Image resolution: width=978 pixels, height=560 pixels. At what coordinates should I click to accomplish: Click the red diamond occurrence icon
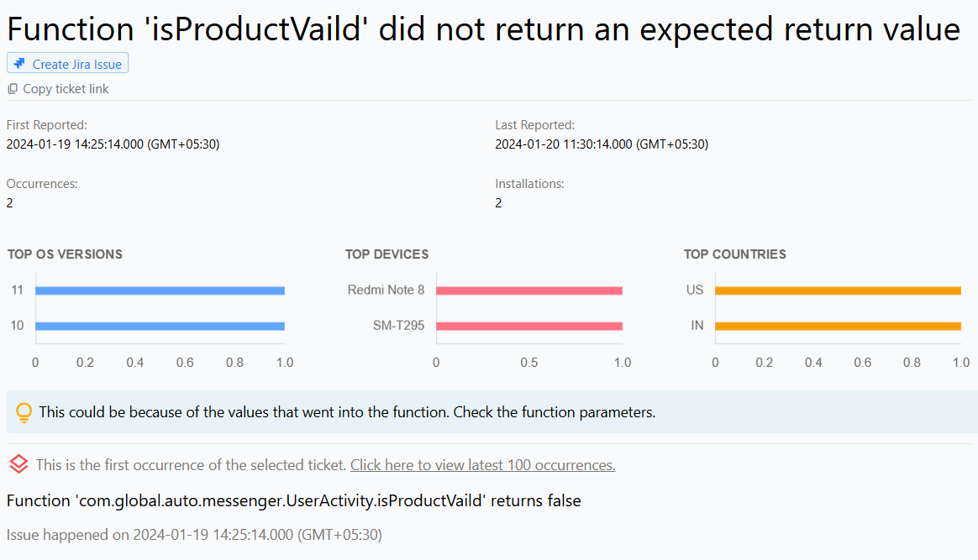pos(18,465)
